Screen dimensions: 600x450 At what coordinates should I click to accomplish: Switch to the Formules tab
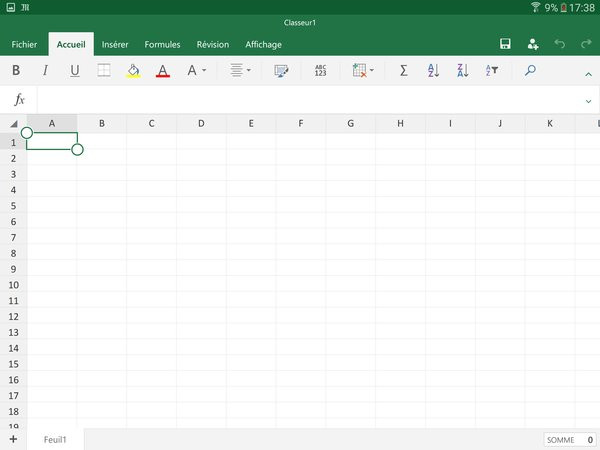point(162,44)
